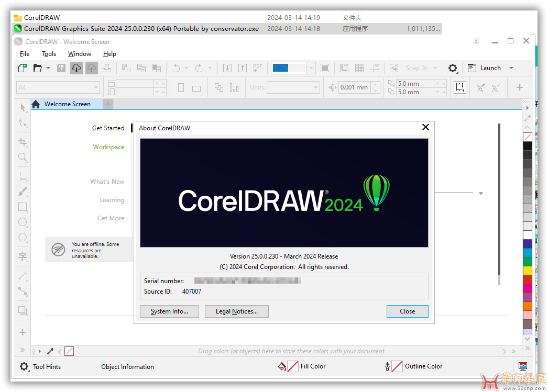This screenshot has height=392, width=548.
Task: Select the Zoom magnifier tool
Action: click(23, 158)
